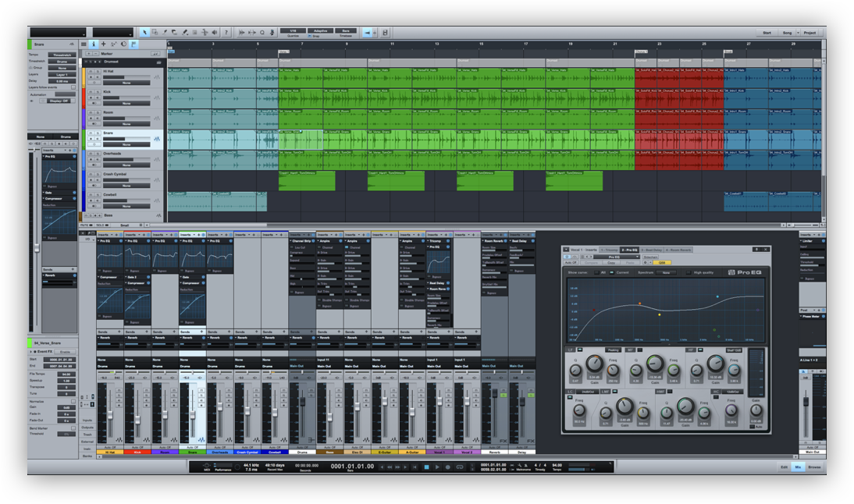Viewport: 854px width, 504px height.
Task: Open the Pro EQ preset dropdown
Action: [616, 257]
